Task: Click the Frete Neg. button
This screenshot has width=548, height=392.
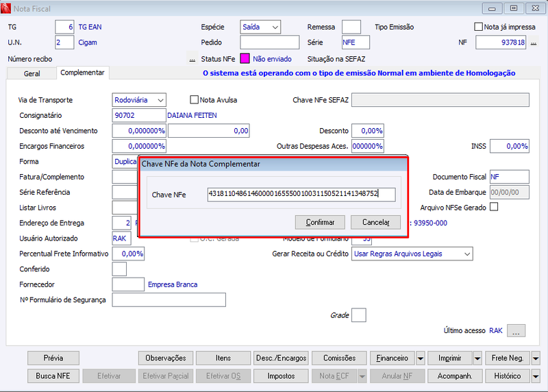Action: pos(508,358)
